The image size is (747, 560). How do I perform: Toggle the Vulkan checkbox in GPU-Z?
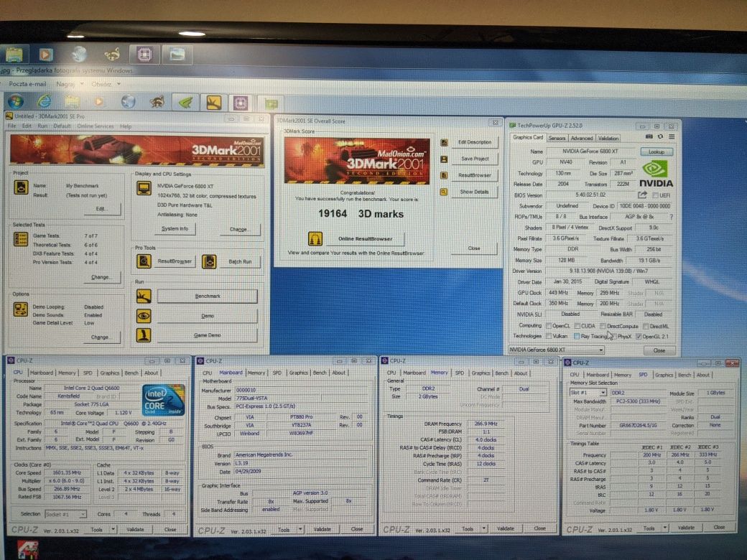pyautogui.click(x=549, y=336)
